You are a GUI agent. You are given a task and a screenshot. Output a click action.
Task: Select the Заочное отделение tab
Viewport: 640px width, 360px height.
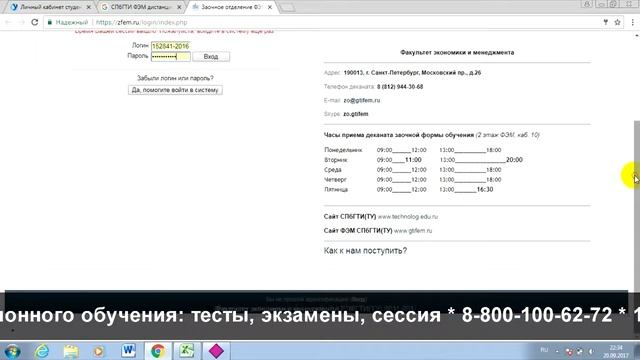[x=231, y=7]
